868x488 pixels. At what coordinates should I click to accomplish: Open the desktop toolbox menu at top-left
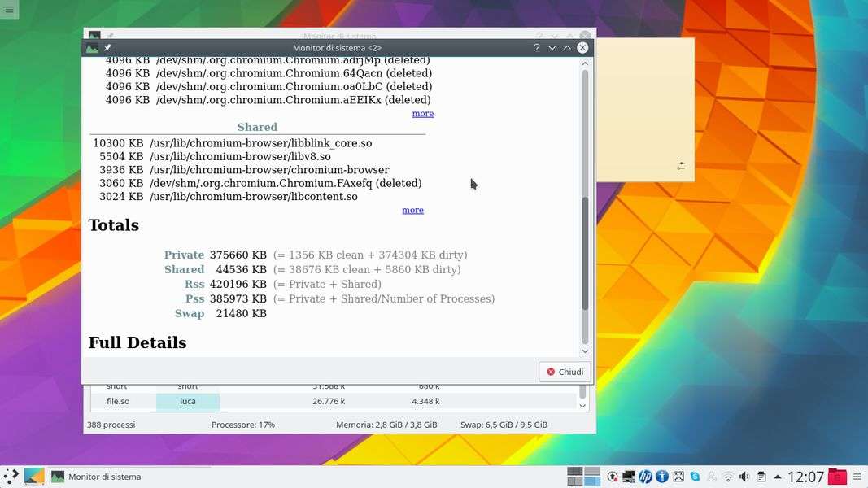tap(9, 9)
